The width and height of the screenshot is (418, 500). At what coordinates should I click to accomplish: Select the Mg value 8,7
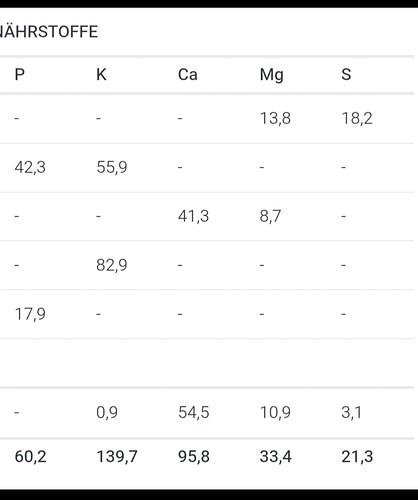[x=270, y=216]
